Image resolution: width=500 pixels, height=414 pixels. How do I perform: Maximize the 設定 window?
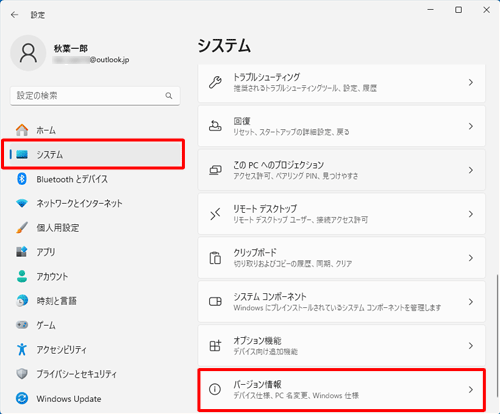point(459,10)
